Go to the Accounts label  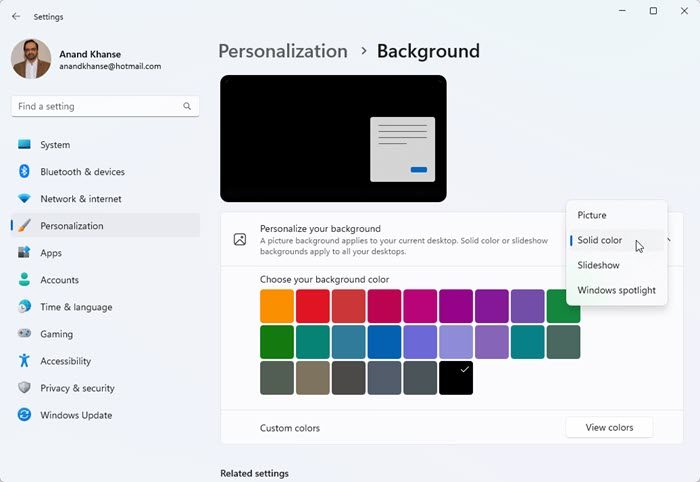click(x=59, y=280)
